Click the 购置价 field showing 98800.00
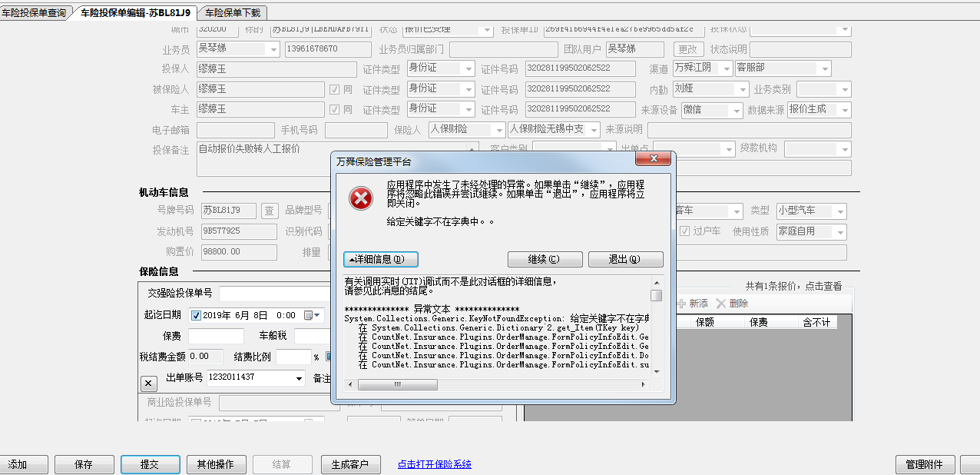980x475 pixels. [x=239, y=251]
